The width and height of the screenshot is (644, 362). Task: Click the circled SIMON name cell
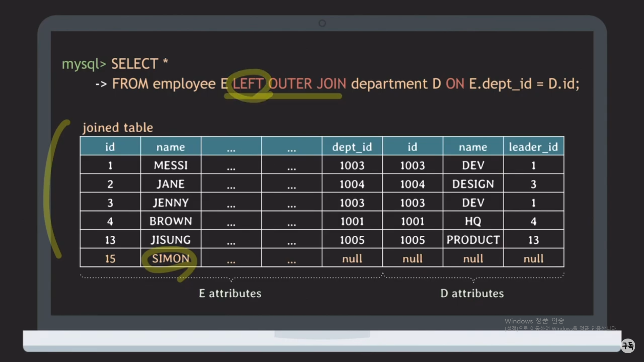pos(171,258)
